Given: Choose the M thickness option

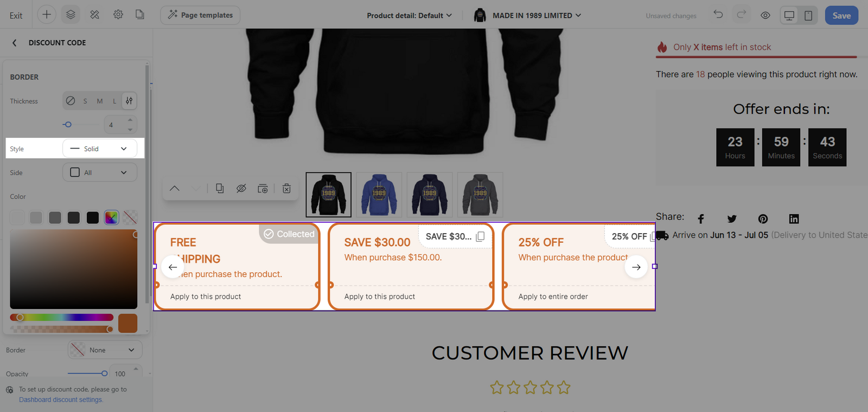Looking at the screenshot, I should pos(100,101).
